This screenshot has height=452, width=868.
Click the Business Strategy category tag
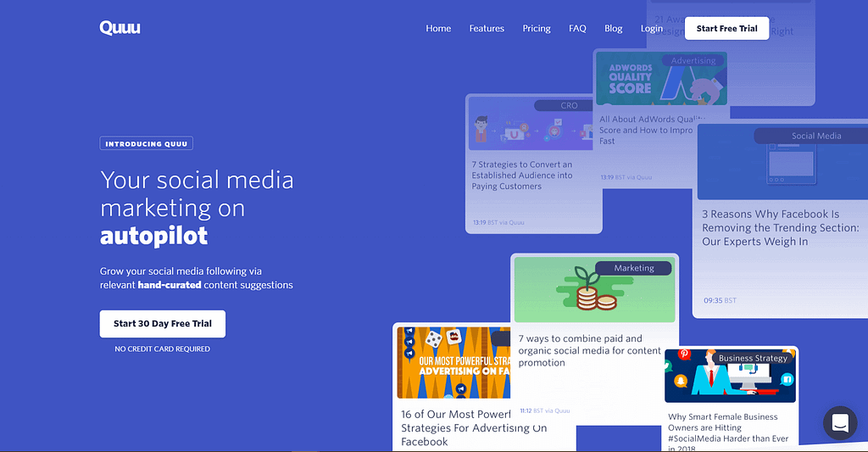point(753,358)
